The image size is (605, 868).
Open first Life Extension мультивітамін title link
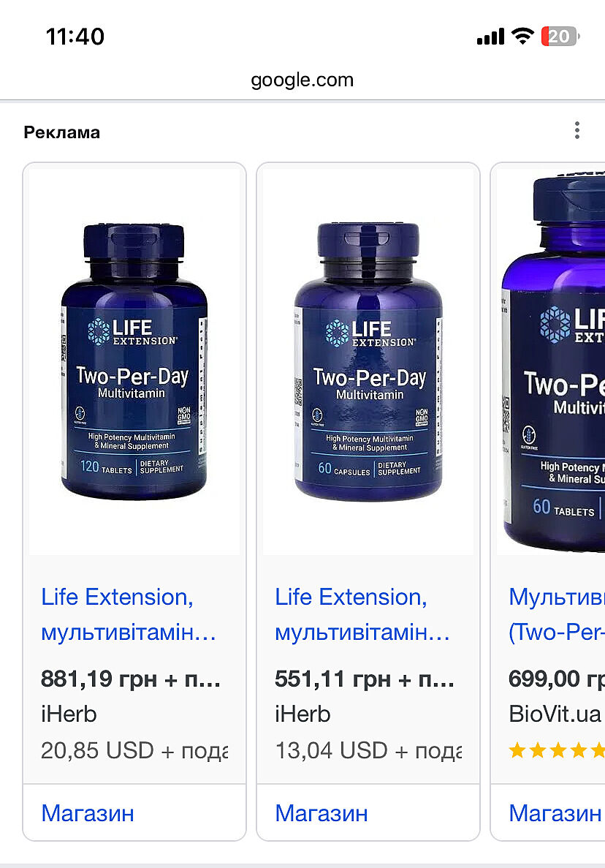(x=129, y=614)
